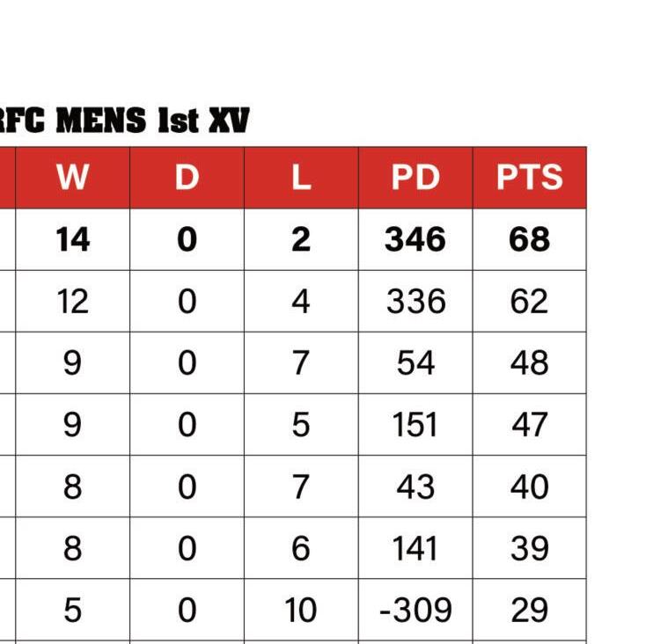646x644 pixels.
Task: Click the 68 points total cell
Action: (x=529, y=239)
